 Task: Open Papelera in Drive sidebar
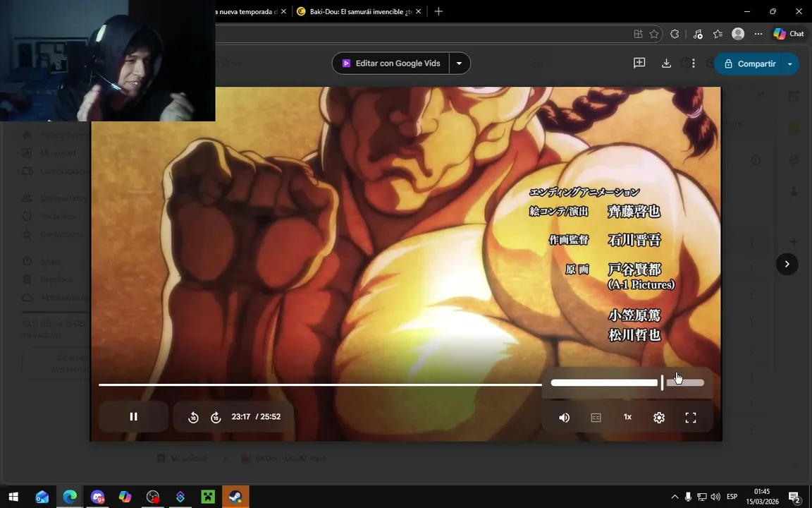56,279
